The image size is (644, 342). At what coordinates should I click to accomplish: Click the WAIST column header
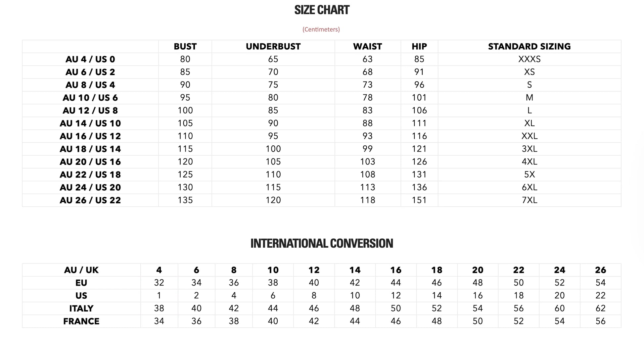click(367, 47)
